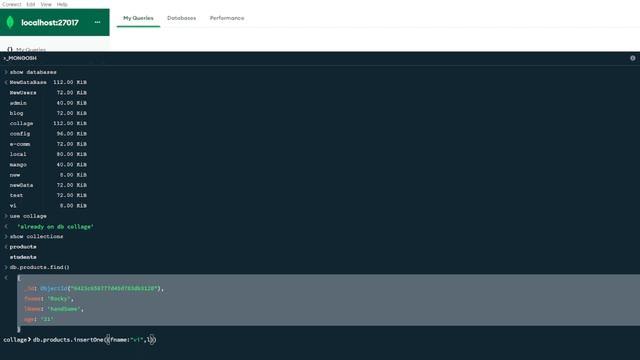Click the 'already on db collage' output
This screenshot has width=640, height=360.
point(56,227)
